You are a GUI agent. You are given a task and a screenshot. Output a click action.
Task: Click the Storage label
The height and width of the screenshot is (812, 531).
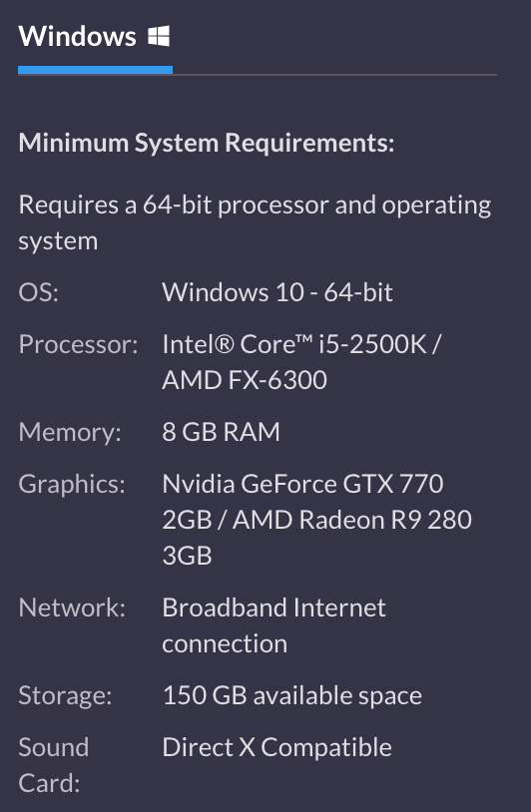click(x=65, y=696)
